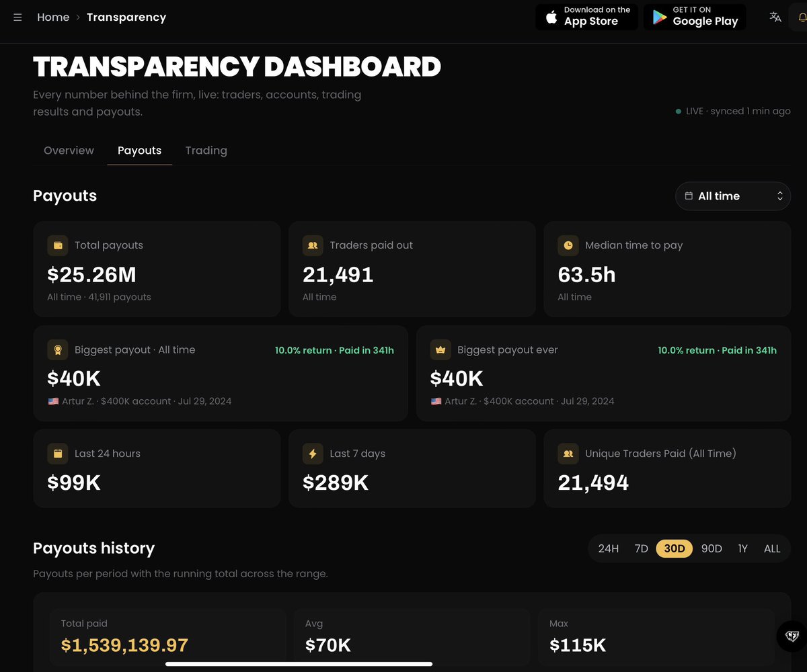Screen dimensions: 807x672
Task: Get it on Google Play button
Action: (x=695, y=17)
